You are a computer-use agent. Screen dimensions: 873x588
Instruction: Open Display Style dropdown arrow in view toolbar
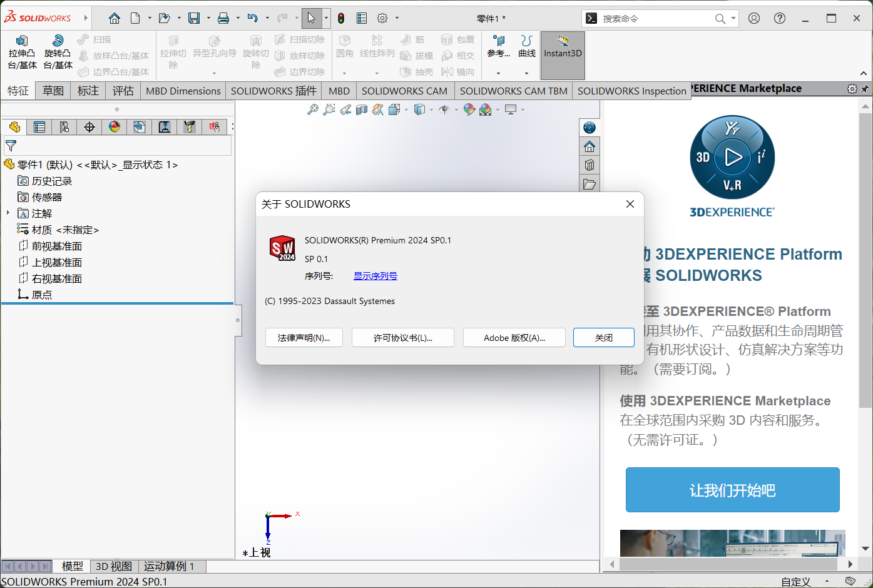[x=431, y=109]
